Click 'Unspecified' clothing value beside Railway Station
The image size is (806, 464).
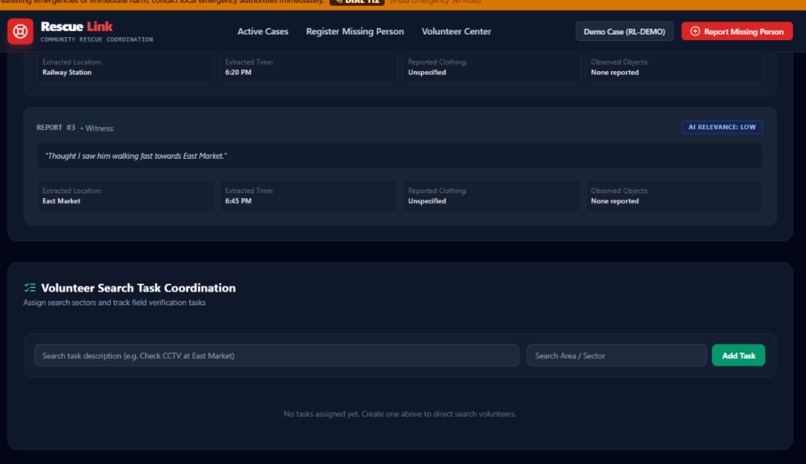point(427,72)
